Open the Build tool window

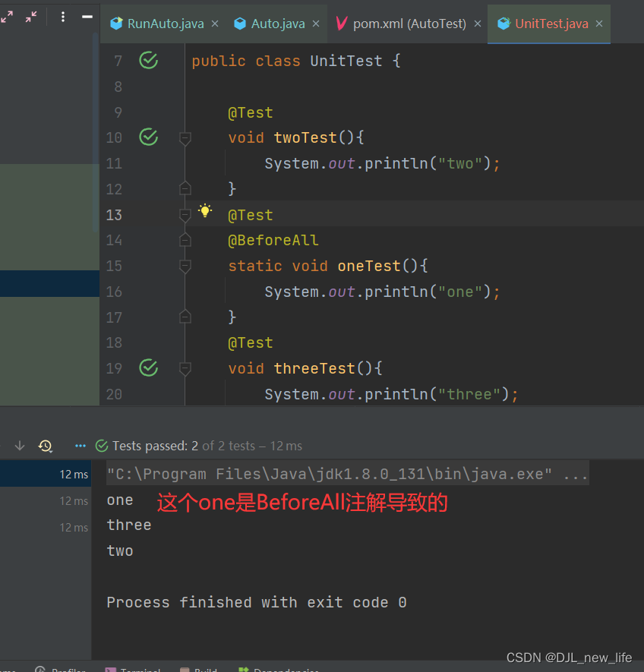tap(198, 669)
